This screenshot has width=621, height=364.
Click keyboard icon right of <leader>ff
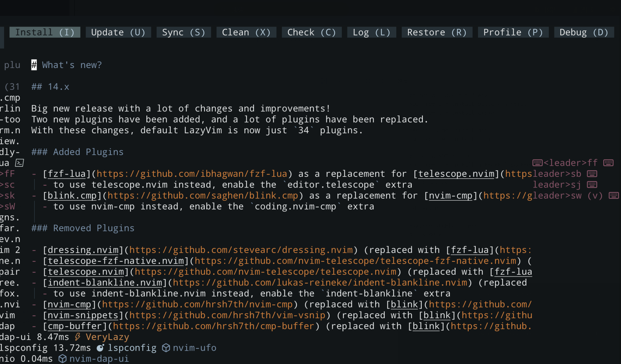(608, 163)
